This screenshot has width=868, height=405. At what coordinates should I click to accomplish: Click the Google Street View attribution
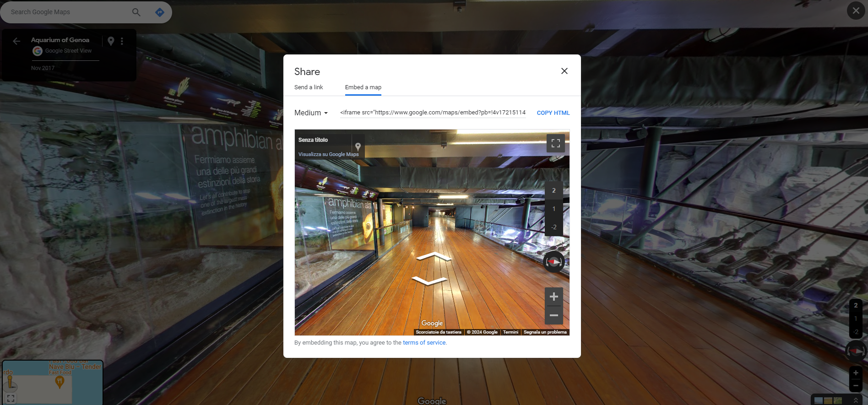[x=68, y=51]
